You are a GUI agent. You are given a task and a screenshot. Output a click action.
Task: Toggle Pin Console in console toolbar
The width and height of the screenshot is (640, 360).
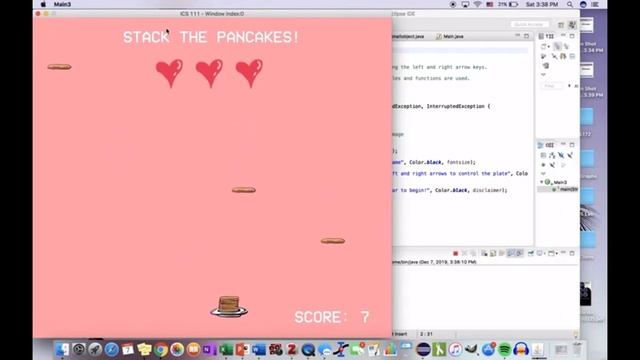[531, 253]
